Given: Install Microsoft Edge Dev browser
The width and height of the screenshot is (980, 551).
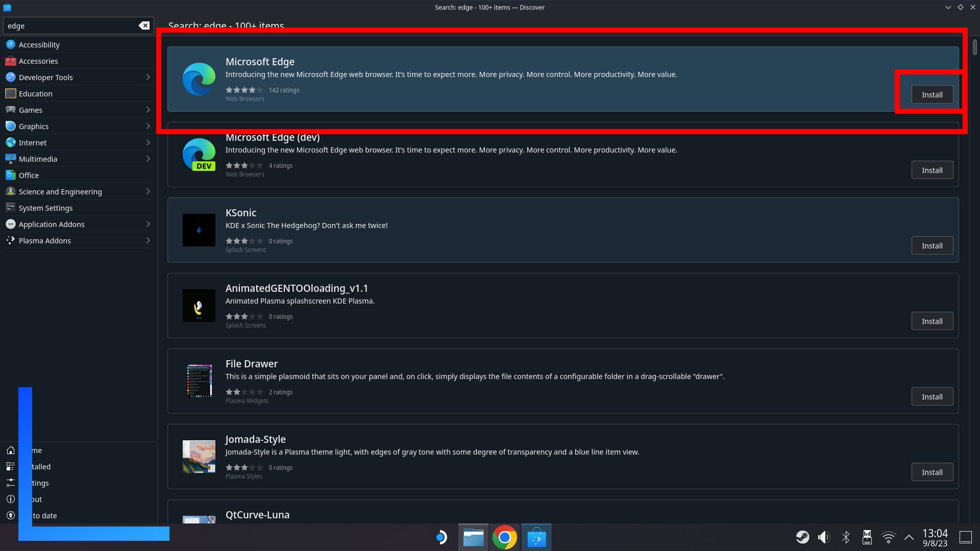Looking at the screenshot, I should pos(932,169).
